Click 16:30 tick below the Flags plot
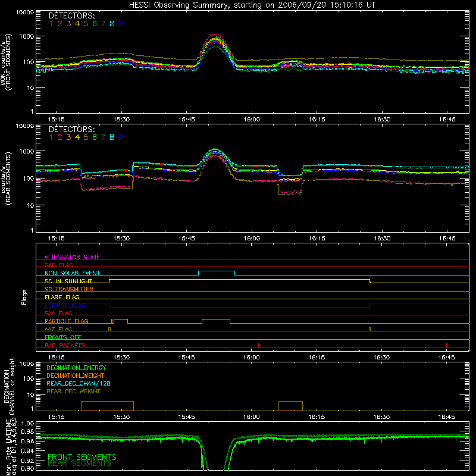 coord(381,358)
